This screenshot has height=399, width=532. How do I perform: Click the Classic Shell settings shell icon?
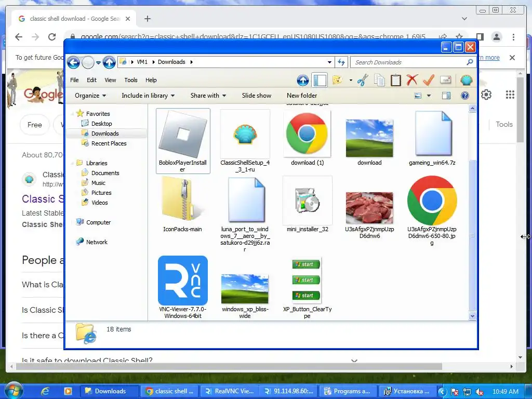tap(467, 81)
